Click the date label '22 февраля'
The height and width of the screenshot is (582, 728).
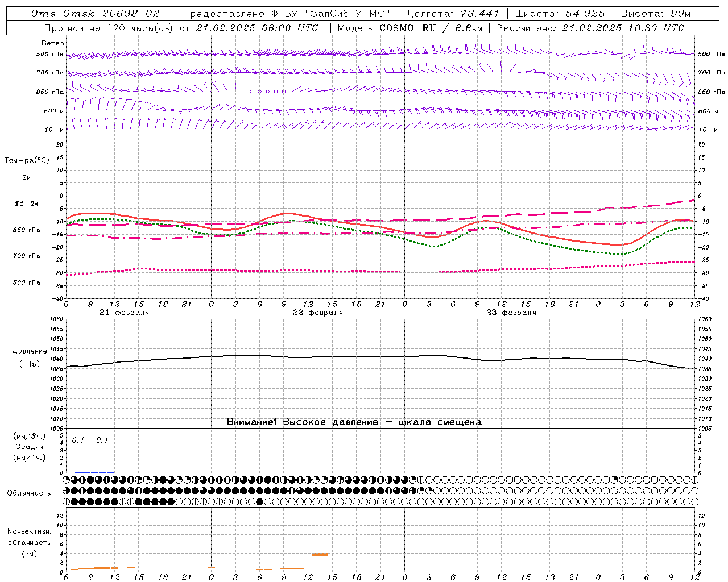(318, 313)
